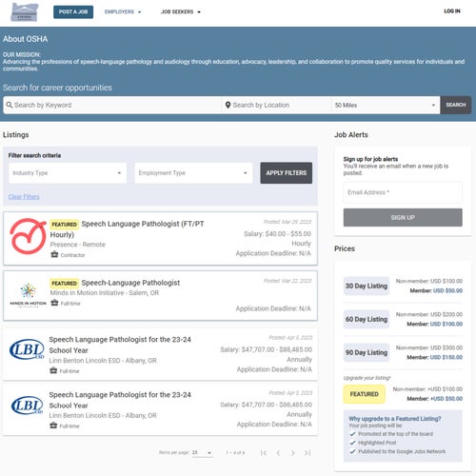Open the 50 Miles radius dropdown
Screen dimensions: 476x476
(x=386, y=105)
